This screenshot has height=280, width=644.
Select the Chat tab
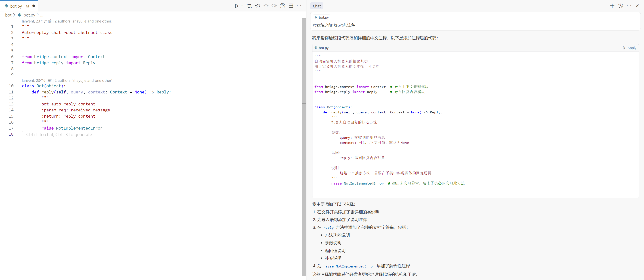pyautogui.click(x=316, y=6)
